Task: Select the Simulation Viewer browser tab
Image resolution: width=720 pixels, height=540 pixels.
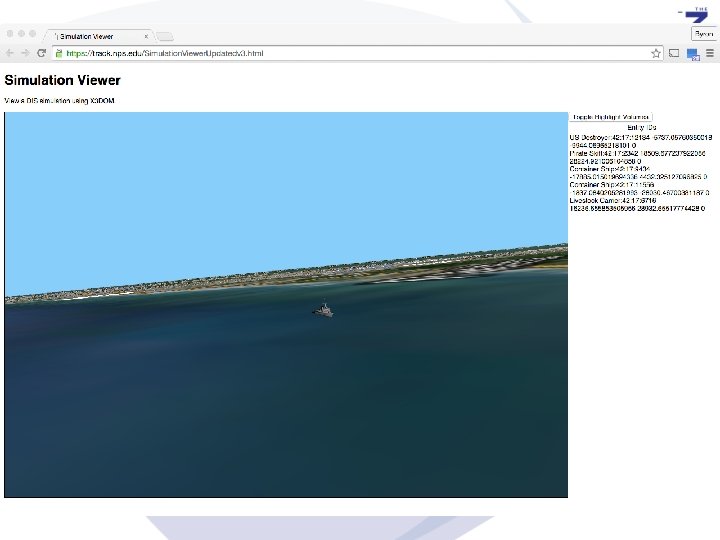Action: coord(98,36)
